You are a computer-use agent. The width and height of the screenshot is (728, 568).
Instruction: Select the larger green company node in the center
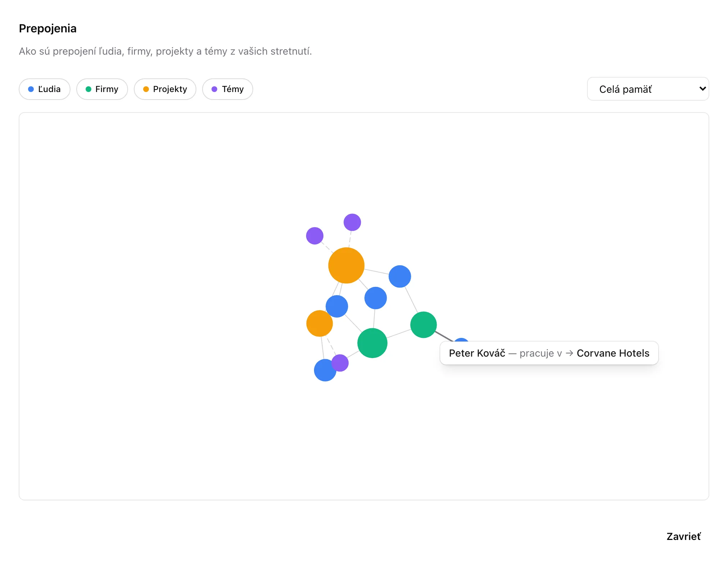[372, 343]
